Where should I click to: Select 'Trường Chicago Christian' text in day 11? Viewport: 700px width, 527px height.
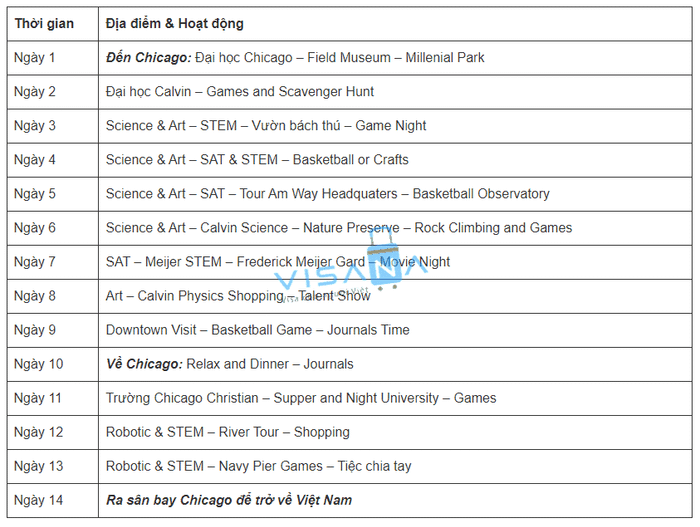pos(182,398)
